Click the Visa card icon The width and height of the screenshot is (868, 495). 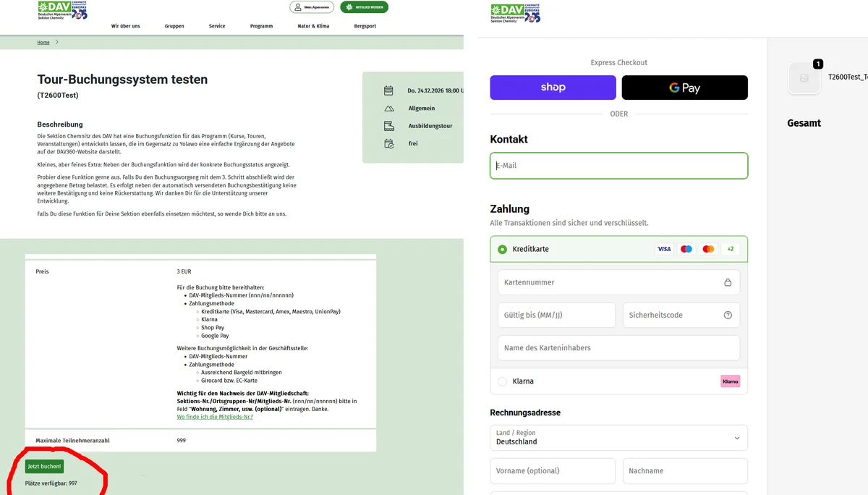663,249
